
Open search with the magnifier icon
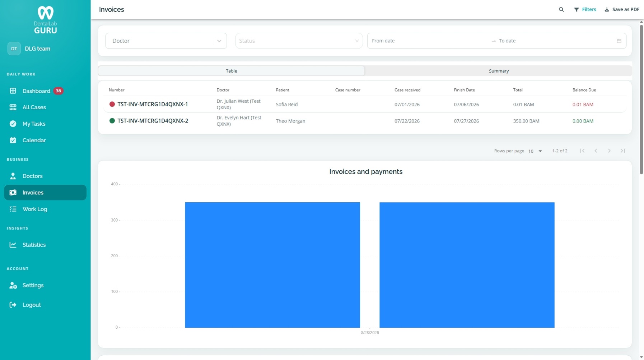pos(561,9)
